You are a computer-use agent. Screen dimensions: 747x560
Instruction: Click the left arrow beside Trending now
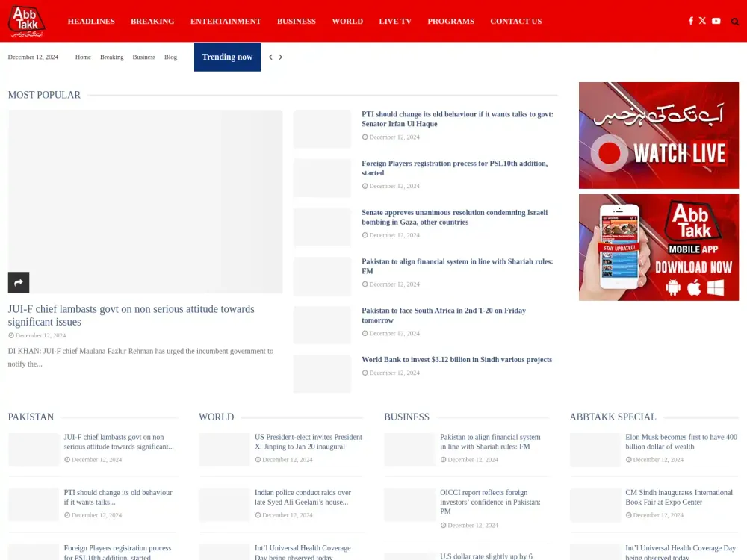pos(270,57)
